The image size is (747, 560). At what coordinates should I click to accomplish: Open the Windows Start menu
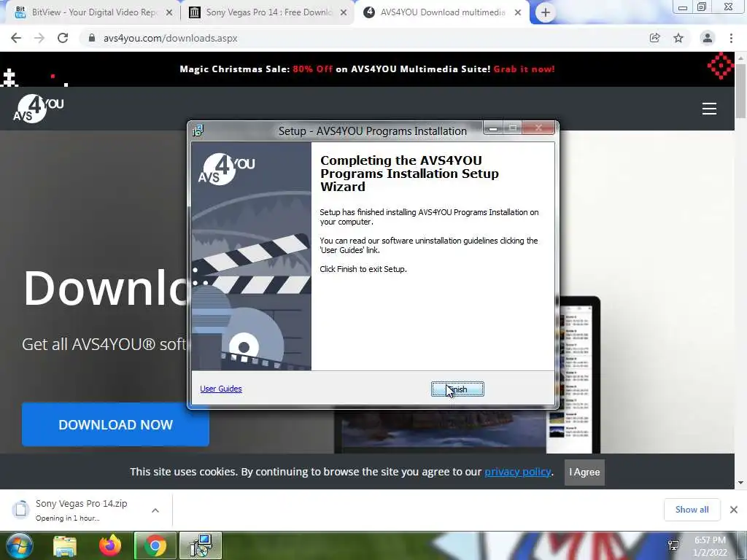pyautogui.click(x=20, y=545)
